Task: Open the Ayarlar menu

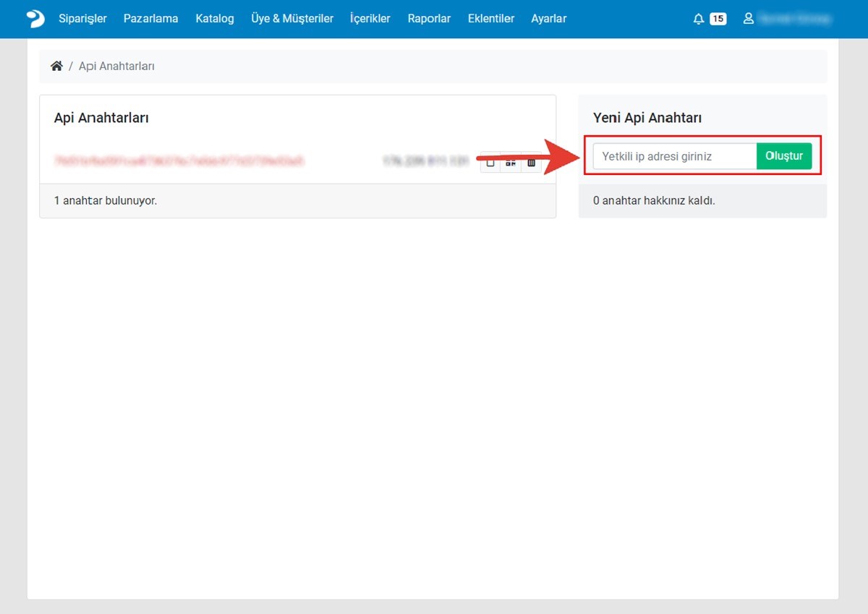Action: [549, 19]
